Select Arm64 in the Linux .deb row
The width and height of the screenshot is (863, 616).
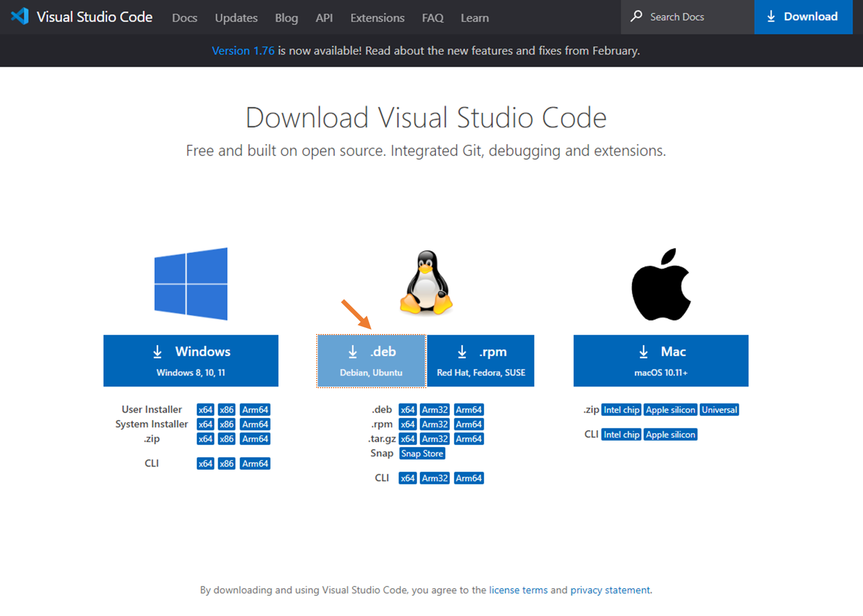coord(469,410)
